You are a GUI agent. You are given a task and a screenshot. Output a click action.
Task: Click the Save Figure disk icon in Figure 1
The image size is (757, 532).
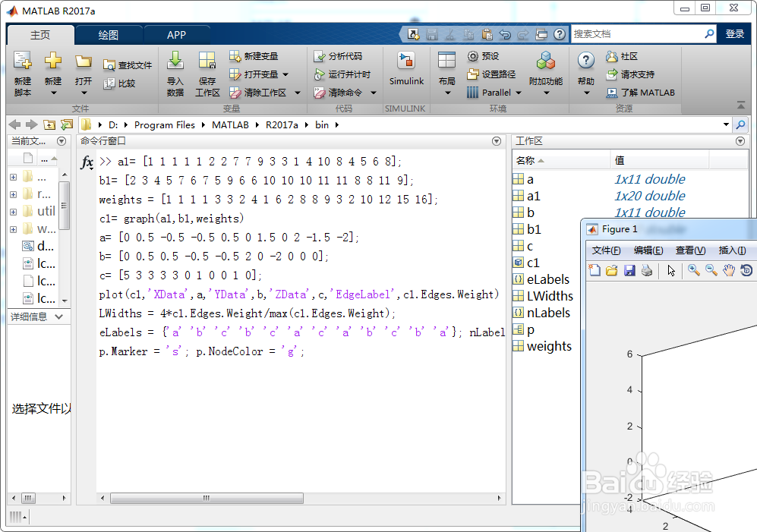(629, 270)
